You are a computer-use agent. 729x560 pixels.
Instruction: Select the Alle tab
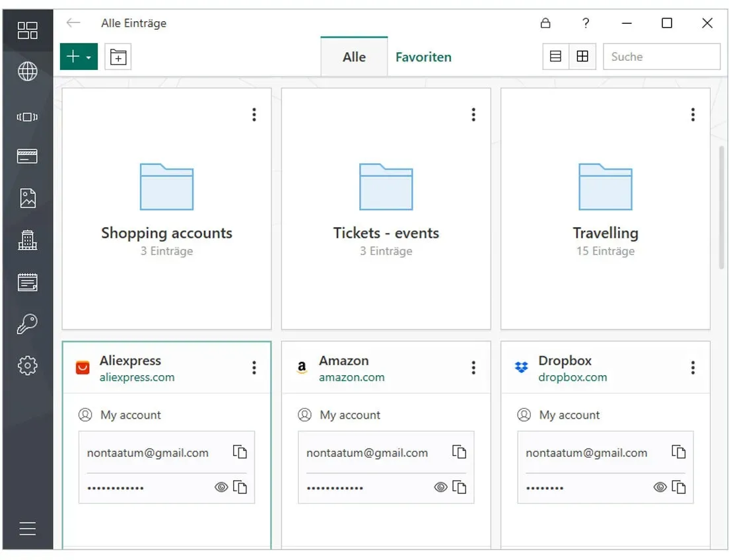pos(355,57)
